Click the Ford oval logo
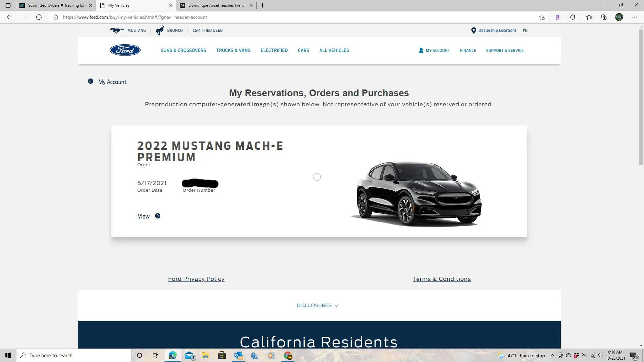This screenshot has height=362, width=644. [x=125, y=50]
